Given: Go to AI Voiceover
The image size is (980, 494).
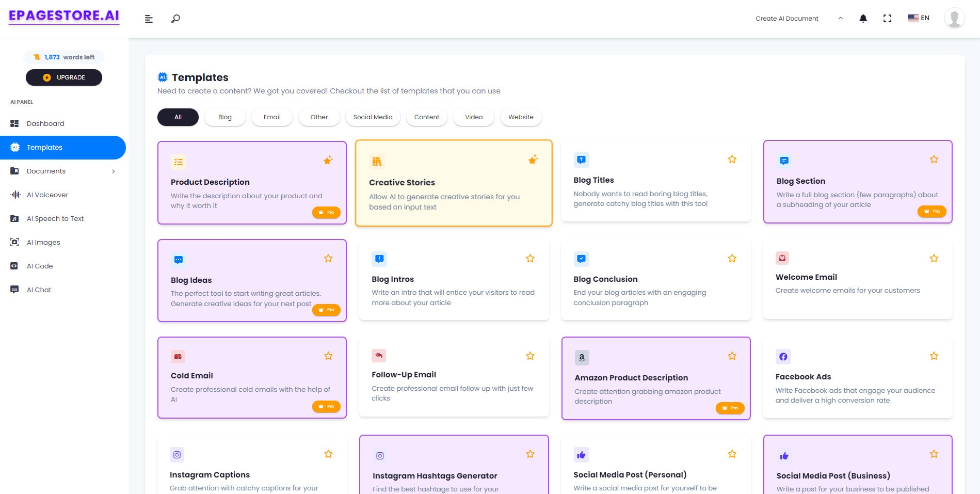Looking at the screenshot, I should [x=63, y=195].
